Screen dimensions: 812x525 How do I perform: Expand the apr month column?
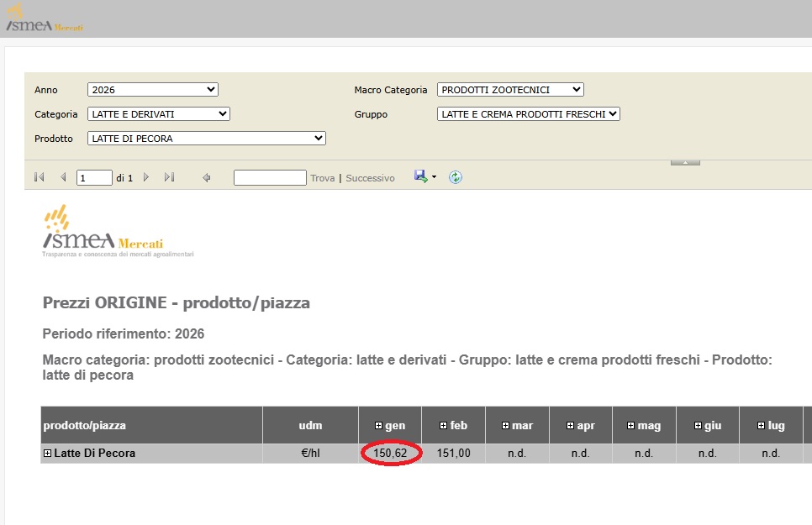coord(570,426)
